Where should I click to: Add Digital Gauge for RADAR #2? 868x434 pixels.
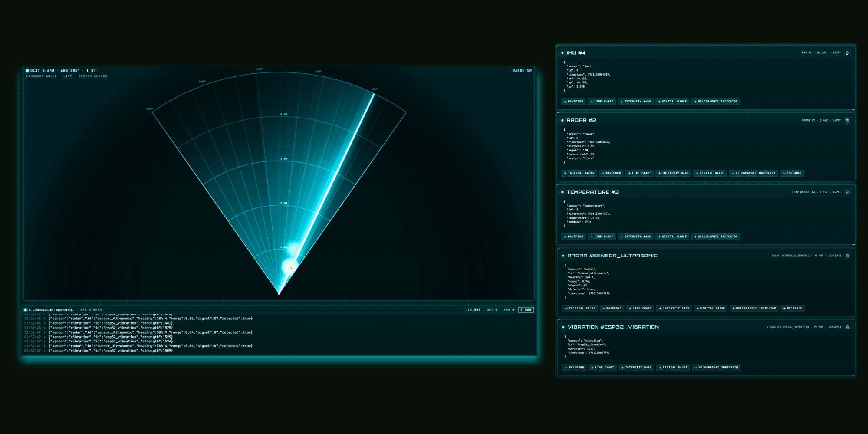tap(710, 173)
